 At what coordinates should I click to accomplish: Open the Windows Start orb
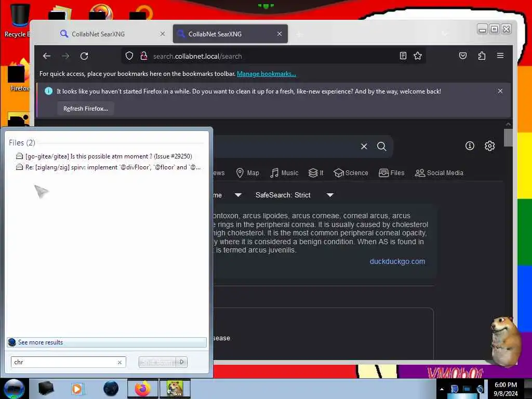pyautogui.click(x=14, y=389)
